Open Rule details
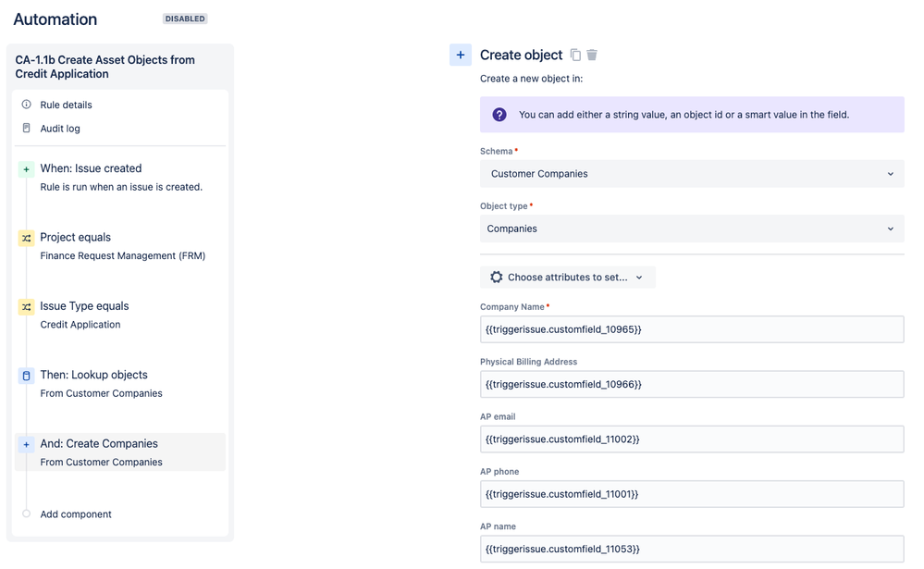 tap(66, 105)
